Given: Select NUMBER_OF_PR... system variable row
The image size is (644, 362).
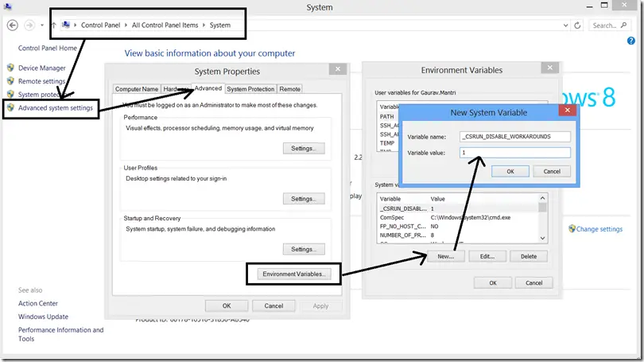Looking at the screenshot, I should coord(458,235).
